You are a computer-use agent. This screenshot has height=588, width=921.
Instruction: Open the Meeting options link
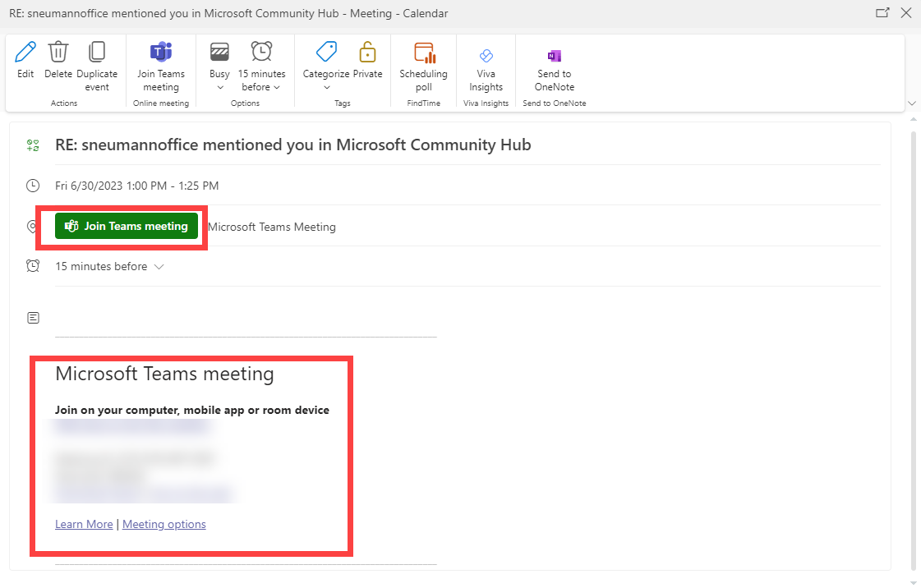pos(163,524)
